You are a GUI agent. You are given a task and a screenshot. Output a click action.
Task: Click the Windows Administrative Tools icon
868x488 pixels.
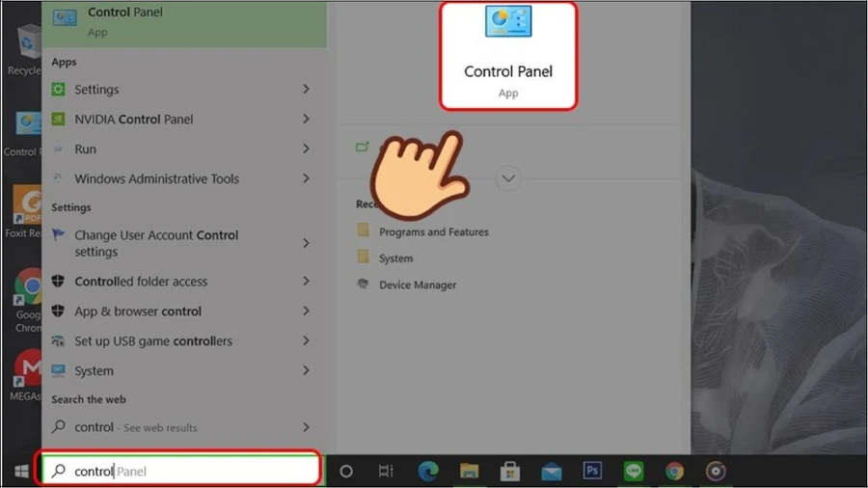58,178
